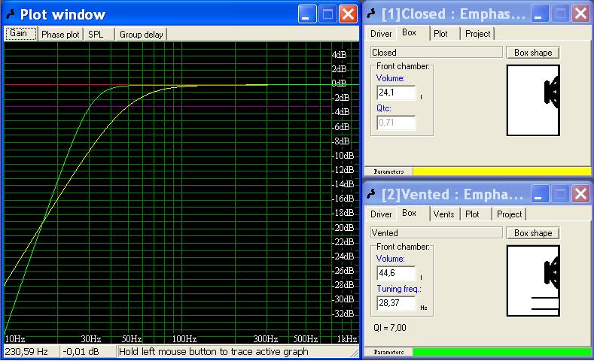
Task: Open Plot tab in the Closed window
Action: coord(443,34)
